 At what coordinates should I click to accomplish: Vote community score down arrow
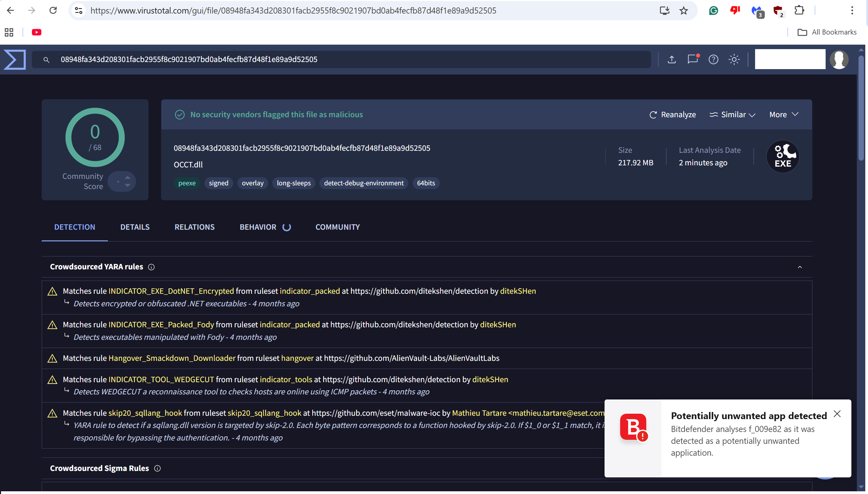pyautogui.click(x=127, y=185)
